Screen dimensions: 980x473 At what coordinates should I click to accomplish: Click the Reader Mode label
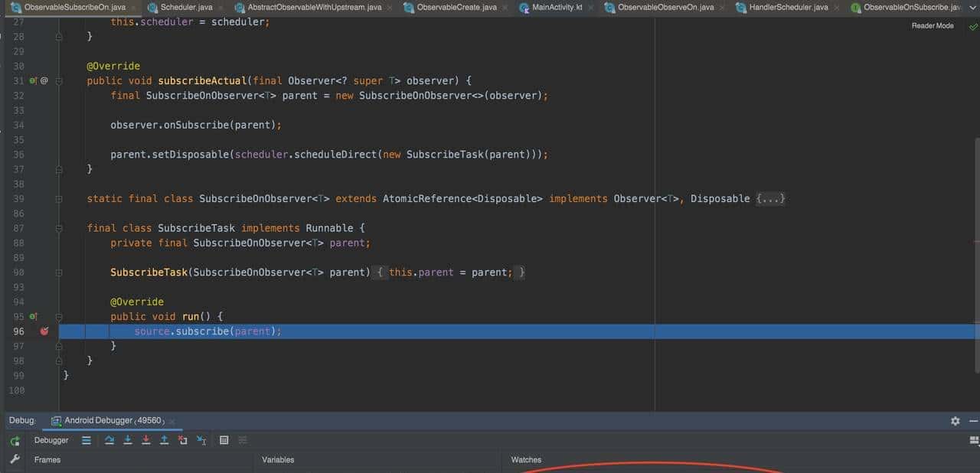pyautogui.click(x=933, y=25)
